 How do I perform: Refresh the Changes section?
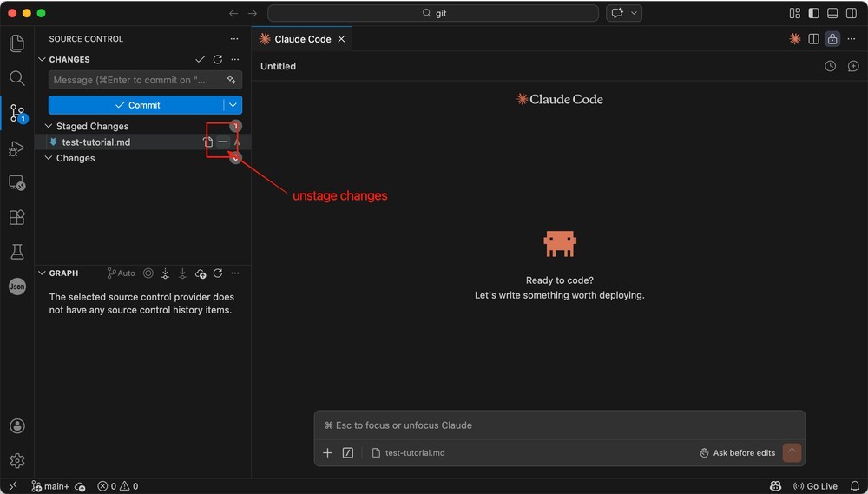(218, 59)
